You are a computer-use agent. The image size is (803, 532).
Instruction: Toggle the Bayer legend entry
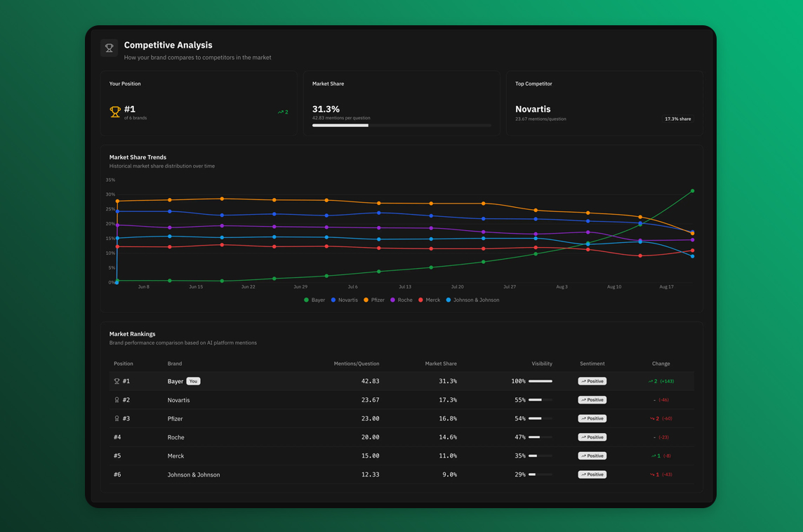pos(314,300)
